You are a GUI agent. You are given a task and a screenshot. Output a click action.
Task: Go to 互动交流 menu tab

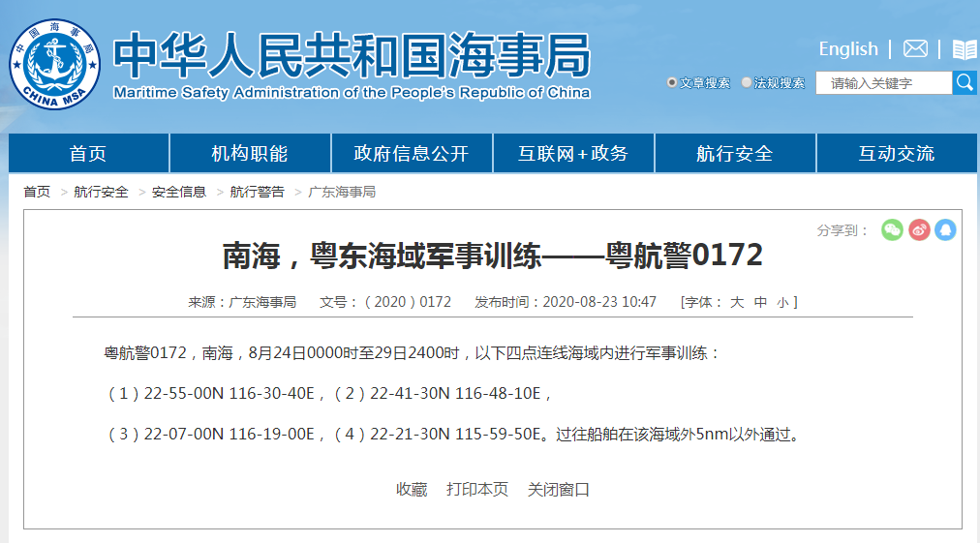897,153
